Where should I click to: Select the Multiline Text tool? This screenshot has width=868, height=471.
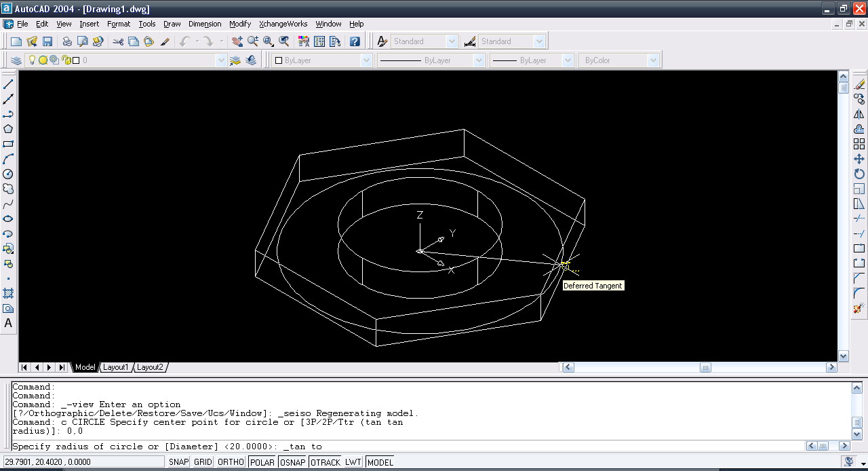coord(8,323)
